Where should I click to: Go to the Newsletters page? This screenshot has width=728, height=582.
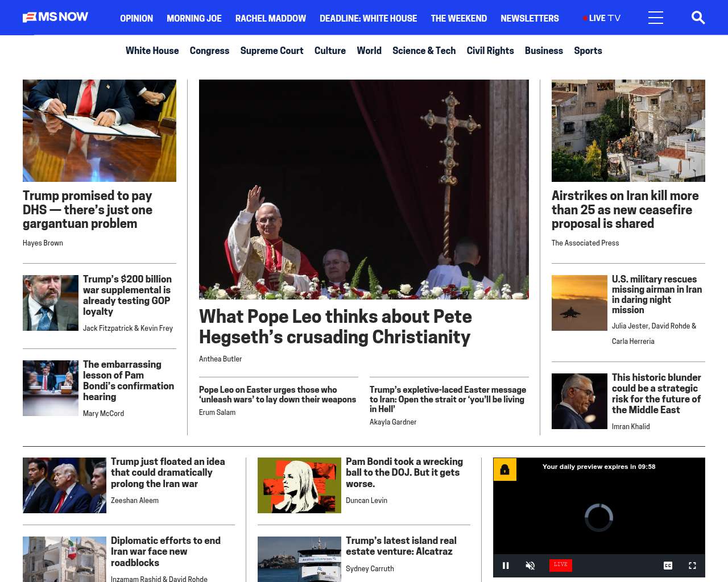click(530, 18)
